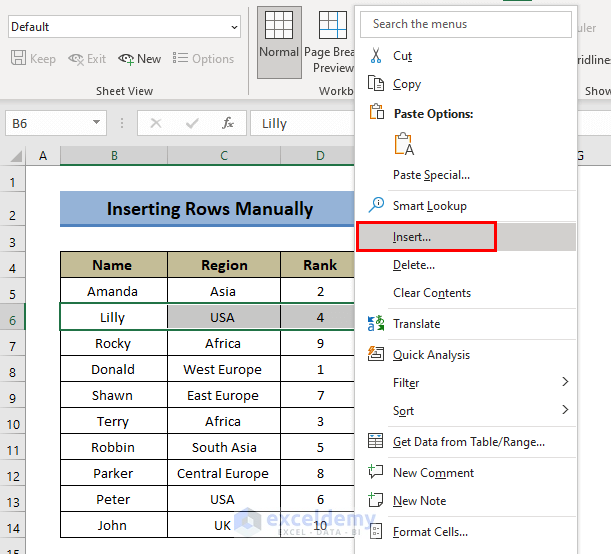Expand the Sort submenu

pos(565,410)
